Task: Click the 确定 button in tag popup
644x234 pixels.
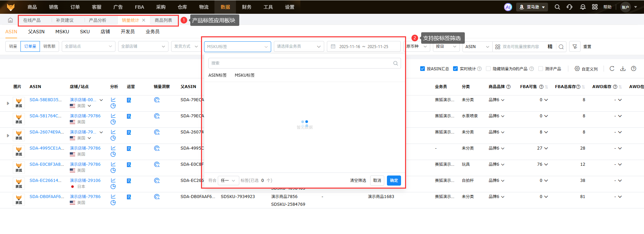Action: (394, 181)
